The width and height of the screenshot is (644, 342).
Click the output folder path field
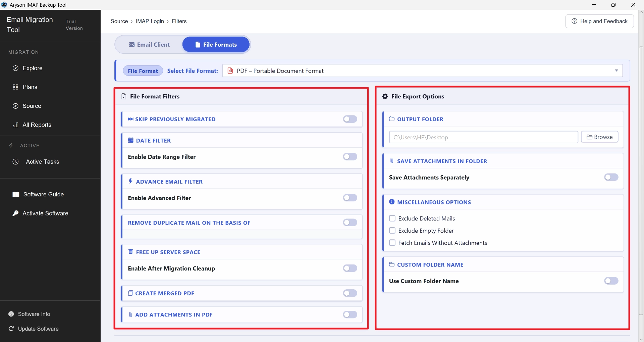pyautogui.click(x=483, y=137)
